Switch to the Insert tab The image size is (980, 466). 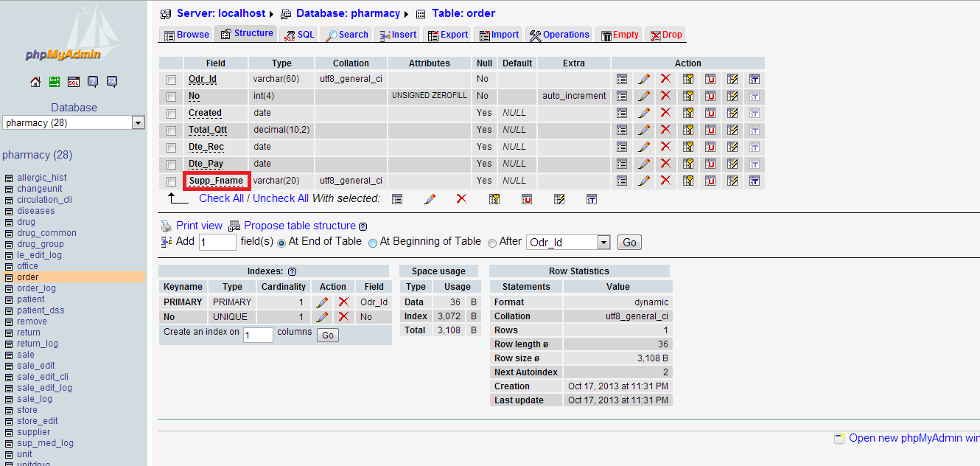pyautogui.click(x=398, y=34)
